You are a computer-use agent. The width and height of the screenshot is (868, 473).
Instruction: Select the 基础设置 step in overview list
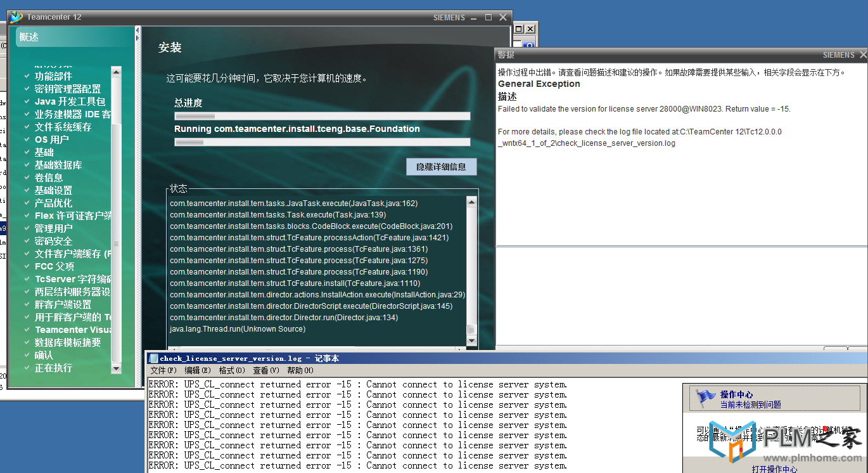pos(53,190)
